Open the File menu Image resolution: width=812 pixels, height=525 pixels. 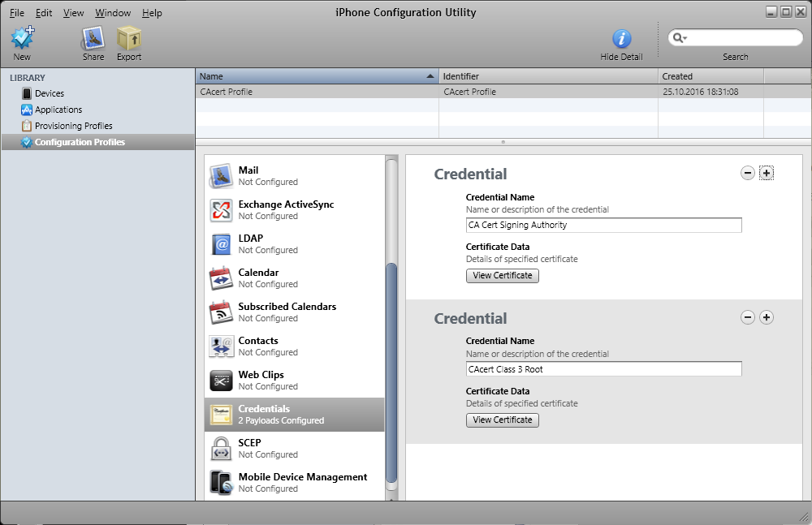pos(16,13)
